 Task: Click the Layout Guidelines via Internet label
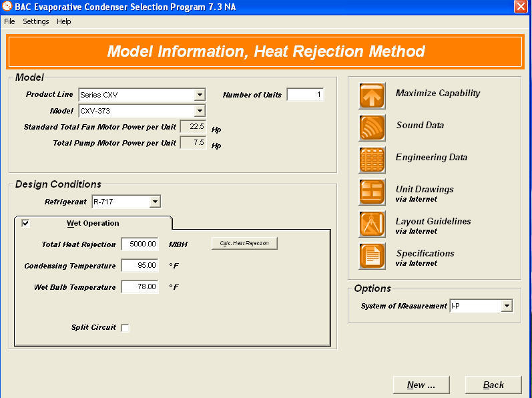pyautogui.click(x=433, y=226)
